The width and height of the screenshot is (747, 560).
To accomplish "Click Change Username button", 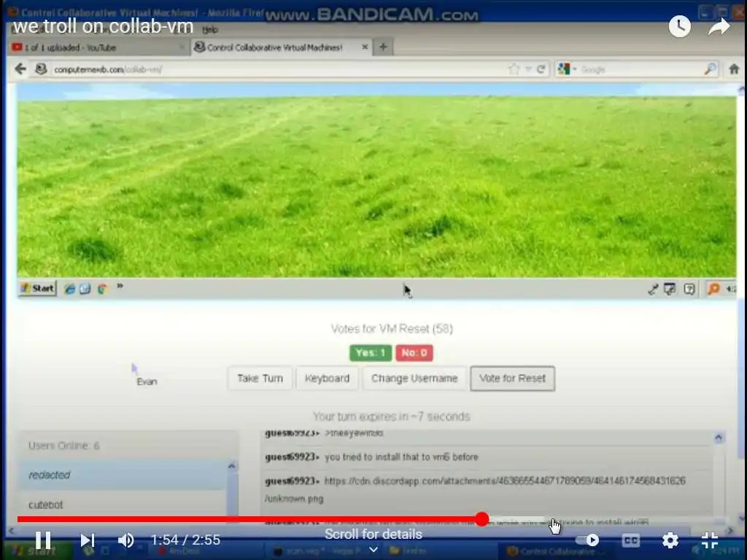I will pyautogui.click(x=414, y=378).
